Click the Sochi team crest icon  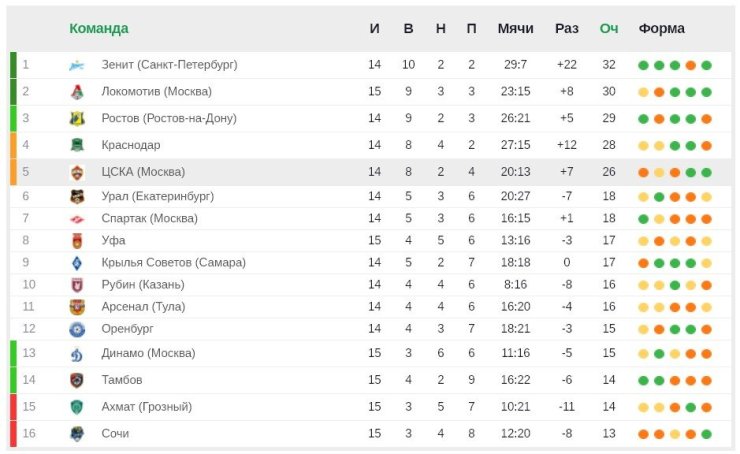coord(77,434)
